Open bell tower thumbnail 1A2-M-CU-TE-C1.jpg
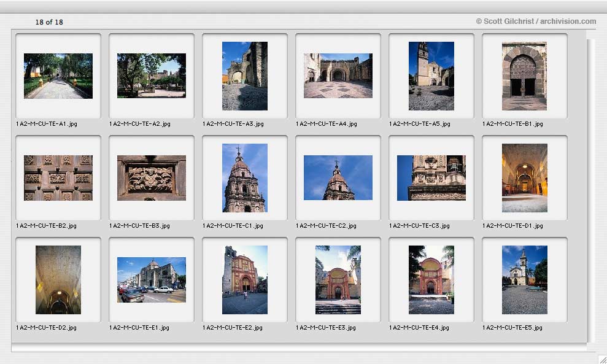The height and width of the screenshot is (364, 607). point(245,178)
